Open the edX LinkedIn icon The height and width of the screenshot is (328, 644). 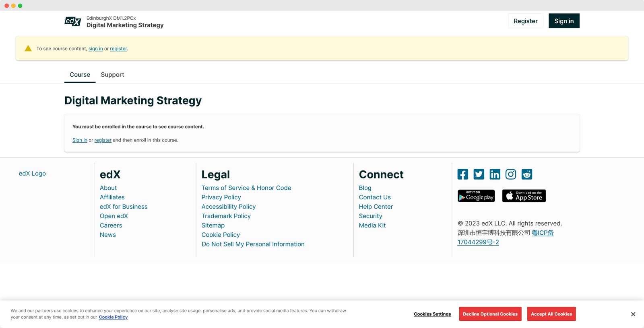click(x=495, y=174)
